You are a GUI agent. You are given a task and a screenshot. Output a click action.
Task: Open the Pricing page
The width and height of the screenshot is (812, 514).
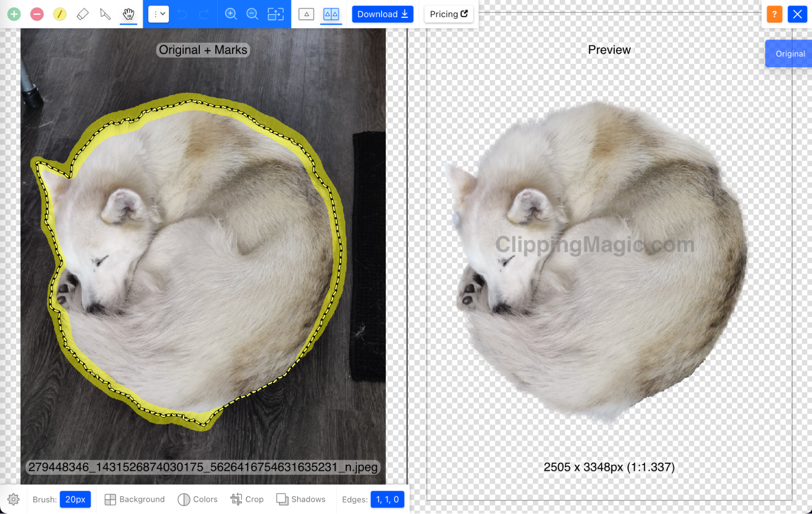click(448, 14)
